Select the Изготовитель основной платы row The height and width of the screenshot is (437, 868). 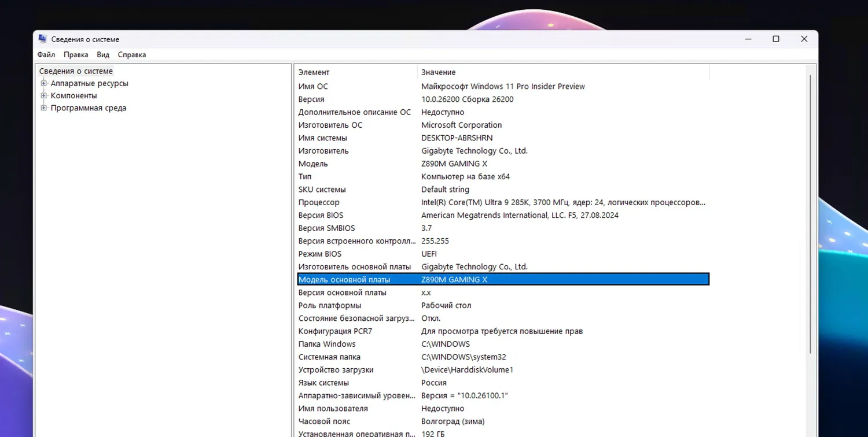pyautogui.click(x=503, y=267)
